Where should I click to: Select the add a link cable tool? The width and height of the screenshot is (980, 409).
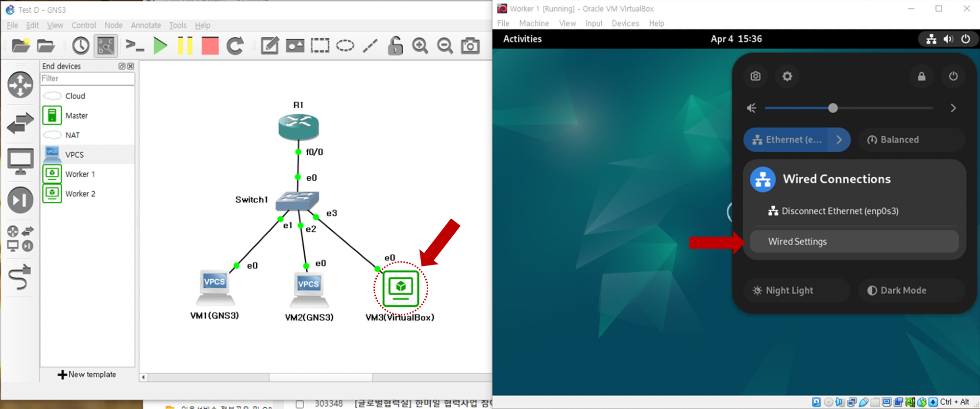[20, 277]
